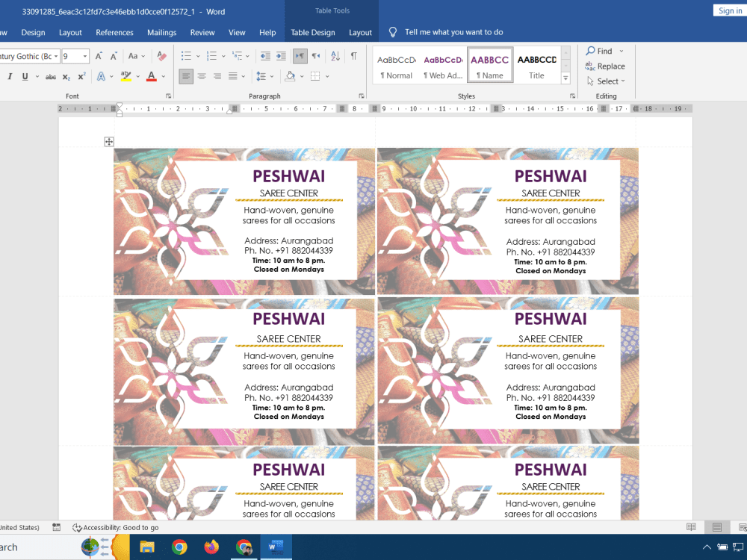
Task: Apply Text Effects and Typography
Action: click(101, 77)
